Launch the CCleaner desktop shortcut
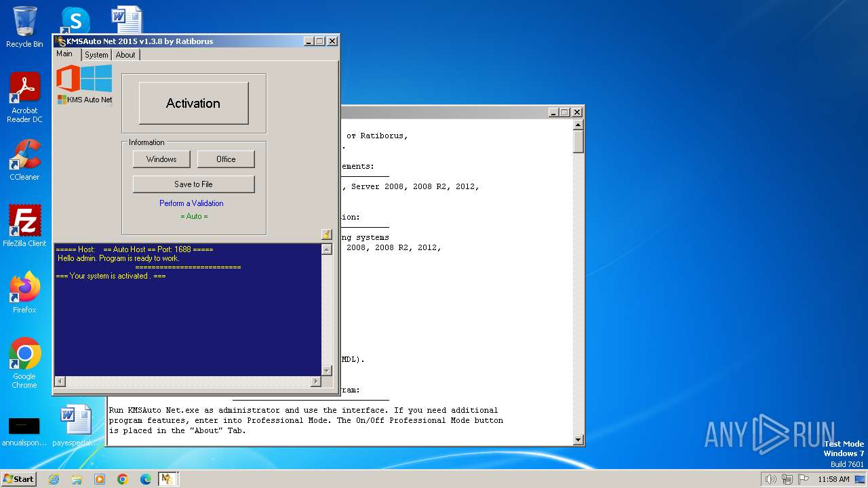868x488 pixels. coord(24,160)
